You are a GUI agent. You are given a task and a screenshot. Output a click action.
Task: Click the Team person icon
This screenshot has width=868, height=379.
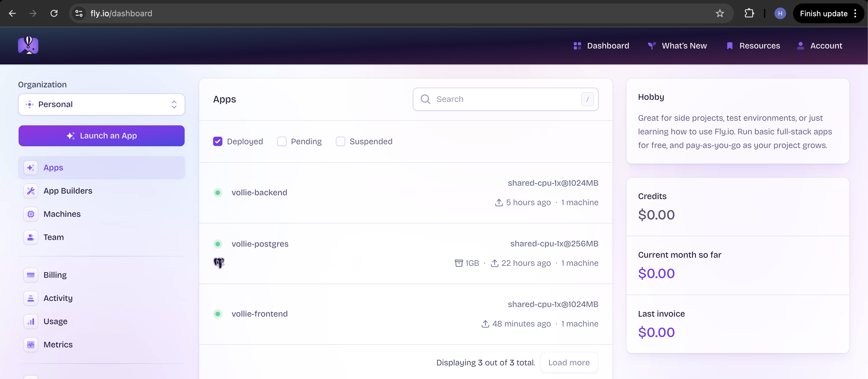tap(31, 237)
